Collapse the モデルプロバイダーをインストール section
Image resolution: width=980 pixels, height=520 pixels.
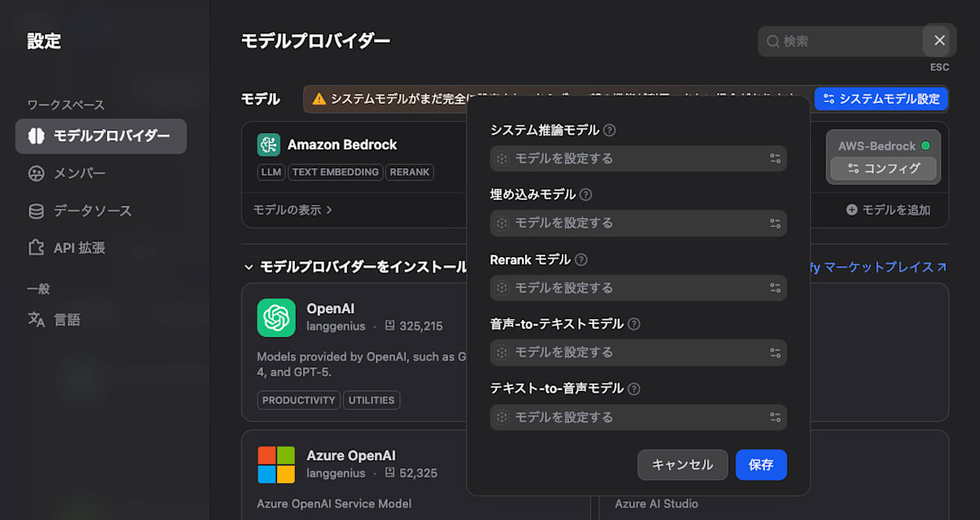249,267
